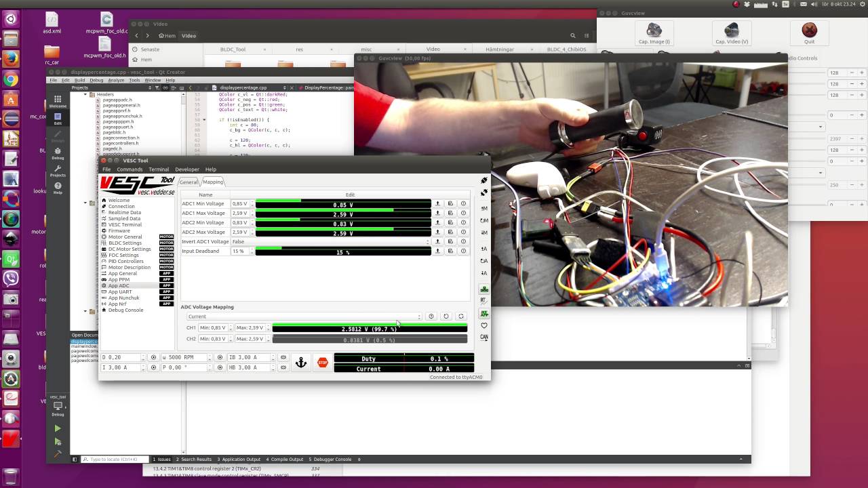Open the Help menu in VESC Tool
Screen dimensions: 868x488
tap(211, 169)
